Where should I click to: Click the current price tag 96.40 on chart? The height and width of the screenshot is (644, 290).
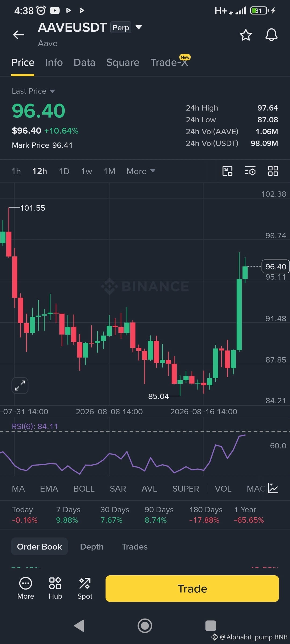(275, 266)
